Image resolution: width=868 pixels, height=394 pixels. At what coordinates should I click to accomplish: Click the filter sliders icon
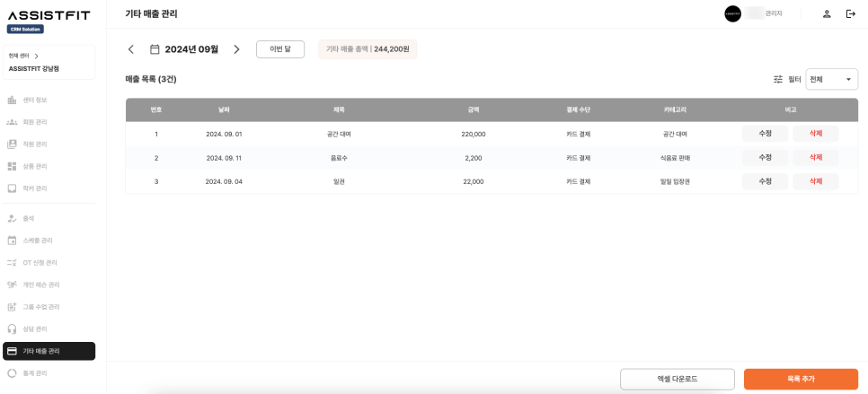click(x=778, y=79)
